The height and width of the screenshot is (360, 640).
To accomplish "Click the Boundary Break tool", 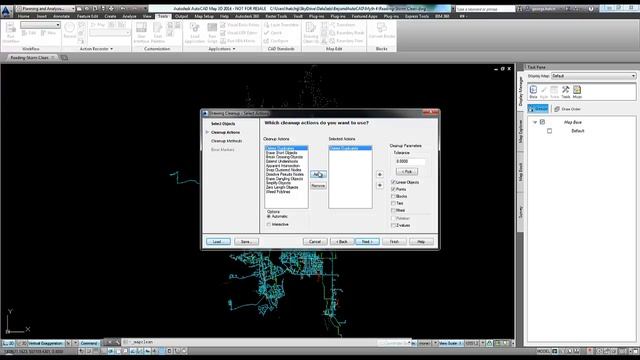I will tap(347, 33).
